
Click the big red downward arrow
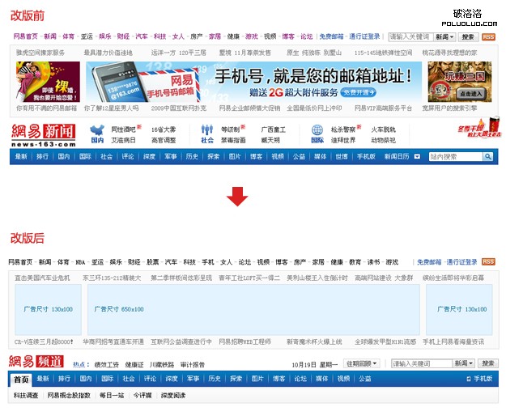[x=236, y=197]
